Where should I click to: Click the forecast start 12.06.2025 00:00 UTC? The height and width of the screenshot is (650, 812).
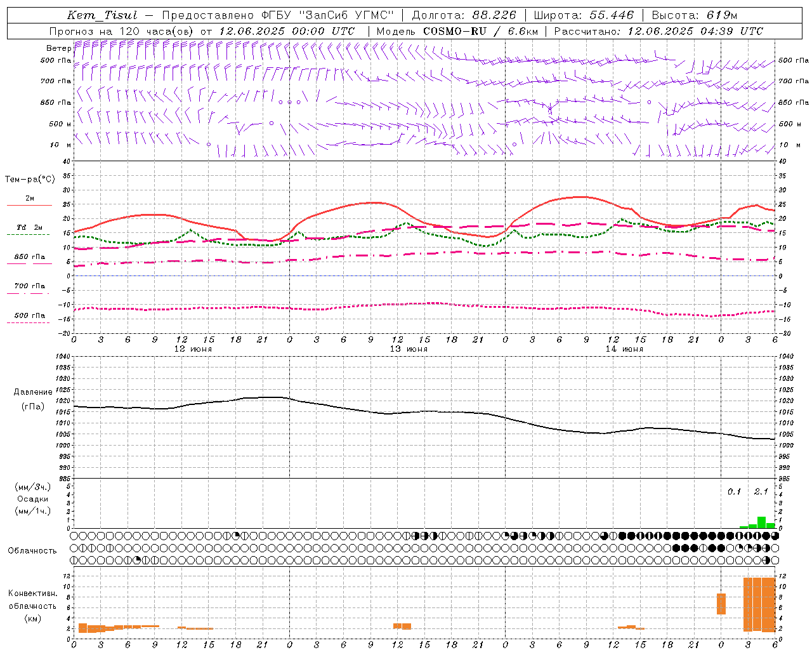tap(287, 31)
